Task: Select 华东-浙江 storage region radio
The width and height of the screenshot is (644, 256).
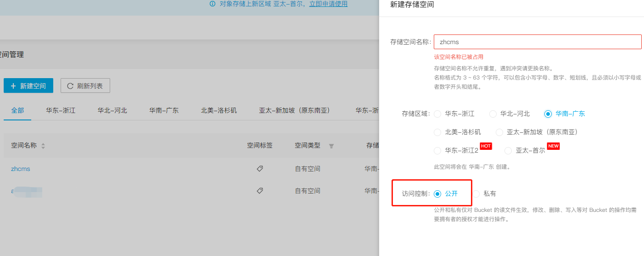Action: pos(437,114)
